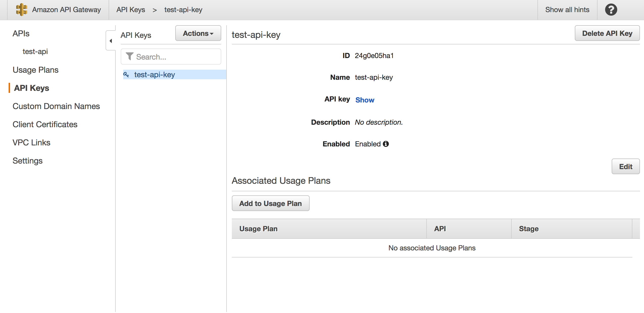Navigate to VPC Links

click(x=31, y=143)
